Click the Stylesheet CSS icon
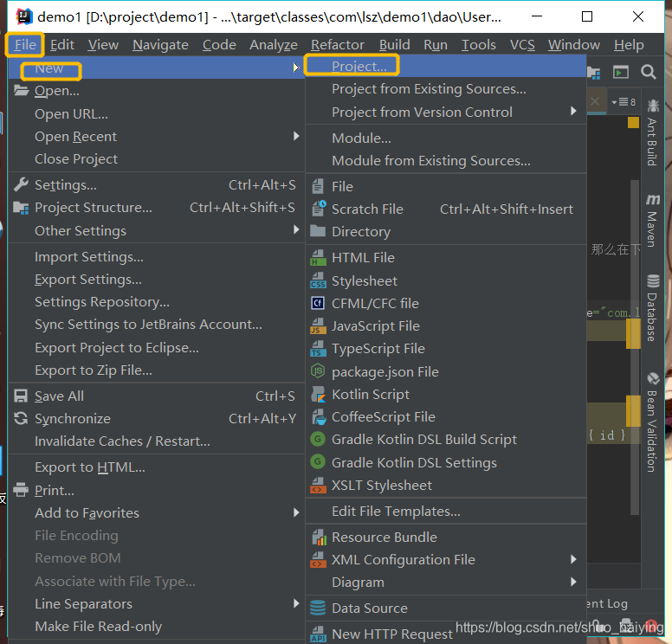The width and height of the screenshot is (672, 644). [x=318, y=280]
